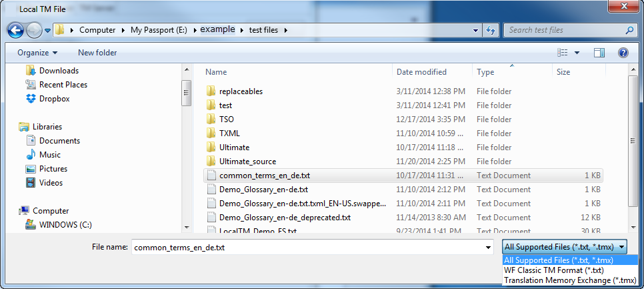This screenshot has height=289, width=644.
Task: Open the recent locations arrow beside forward button
Action: [47, 31]
